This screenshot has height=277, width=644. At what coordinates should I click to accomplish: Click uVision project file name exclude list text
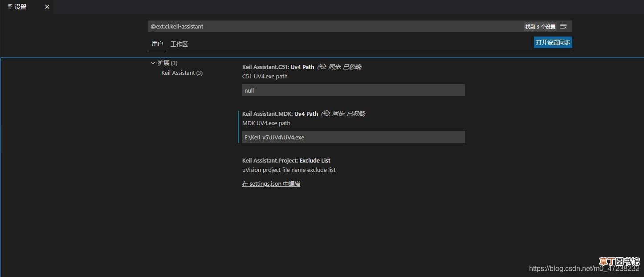click(289, 170)
